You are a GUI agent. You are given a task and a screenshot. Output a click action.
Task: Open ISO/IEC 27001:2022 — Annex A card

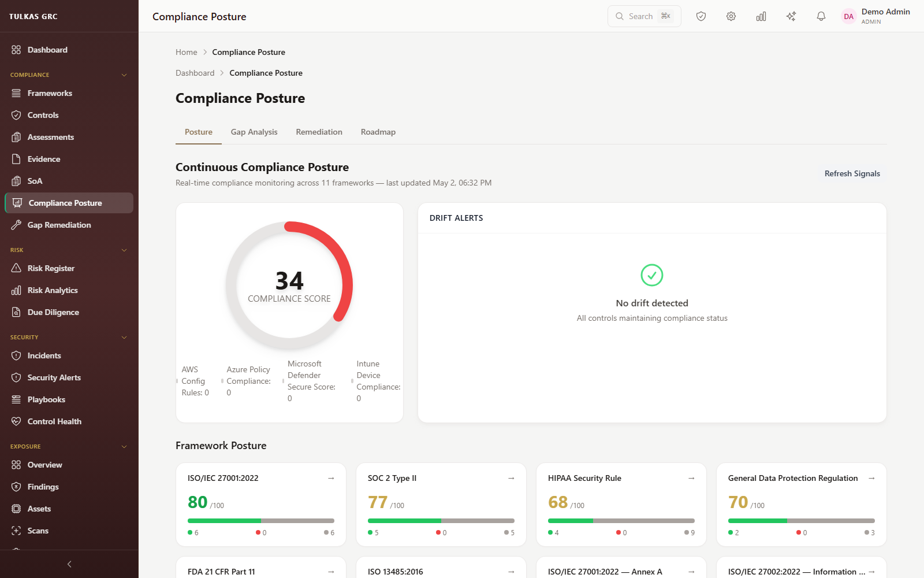[621, 568]
